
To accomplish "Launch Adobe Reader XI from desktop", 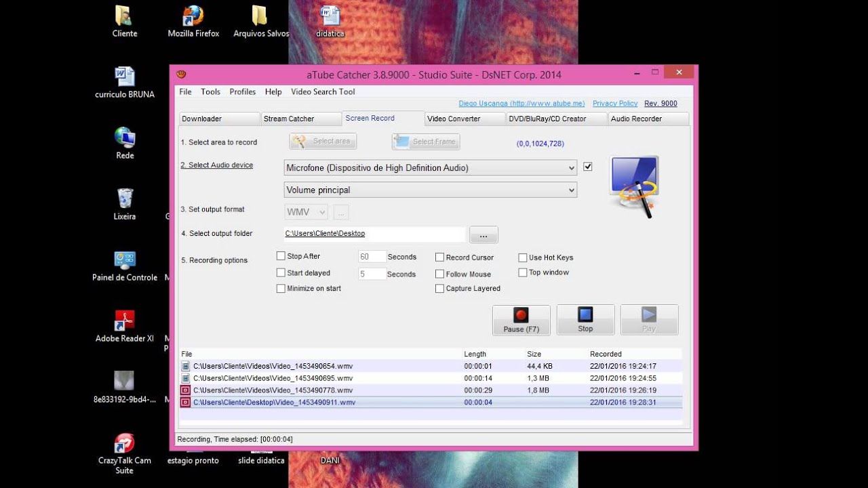I will tap(125, 326).
